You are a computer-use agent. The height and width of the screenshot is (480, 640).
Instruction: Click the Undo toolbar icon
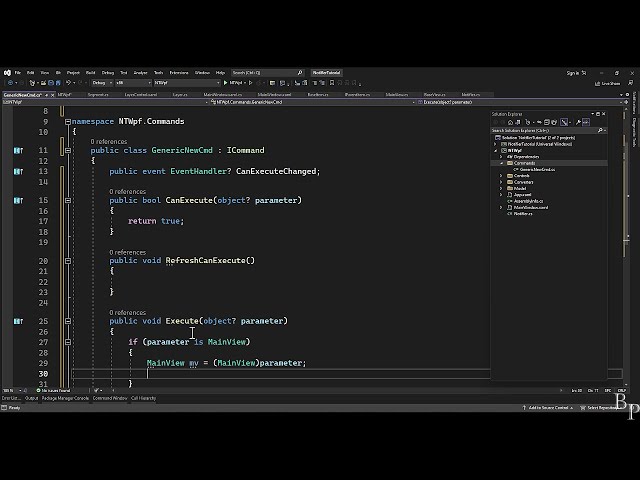click(x=68, y=83)
